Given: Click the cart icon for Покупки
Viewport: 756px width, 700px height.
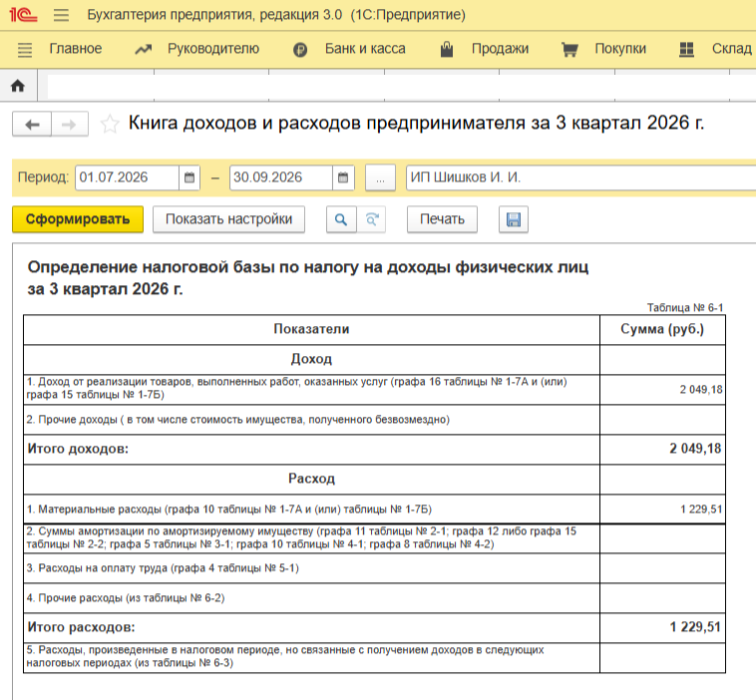Looking at the screenshot, I should (x=569, y=50).
